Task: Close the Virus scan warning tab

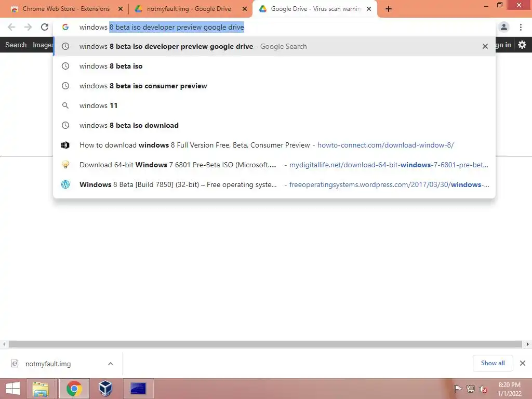Action: [369, 9]
